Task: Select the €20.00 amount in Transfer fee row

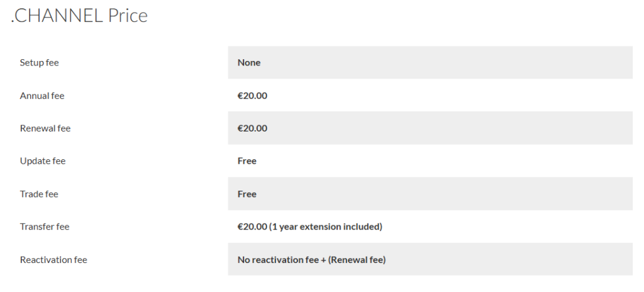Action: coord(252,227)
